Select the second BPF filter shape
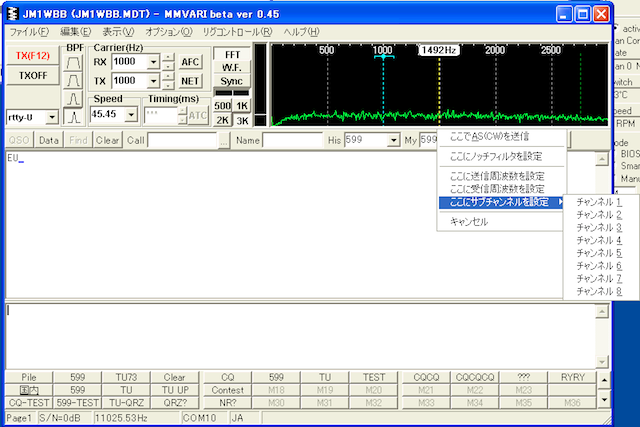Viewport: 640px width, 427px height. tap(73, 81)
